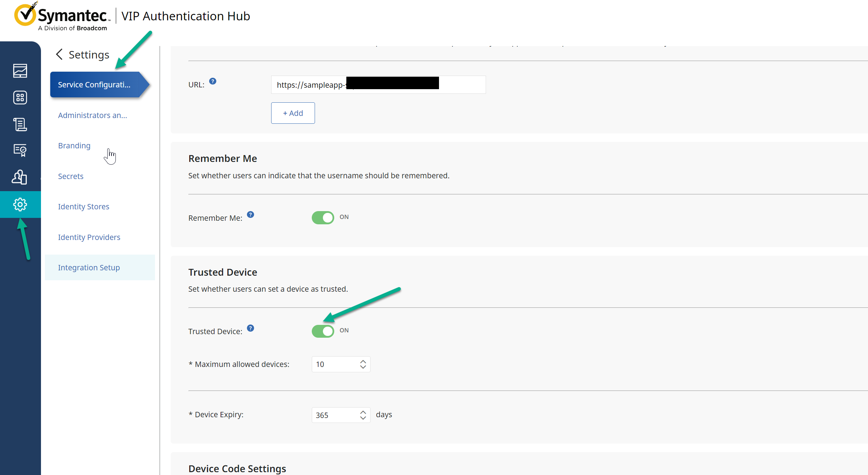Click the settings gear icon in sidebar
This screenshot has width=868, height=475.
tap(20, 204)
